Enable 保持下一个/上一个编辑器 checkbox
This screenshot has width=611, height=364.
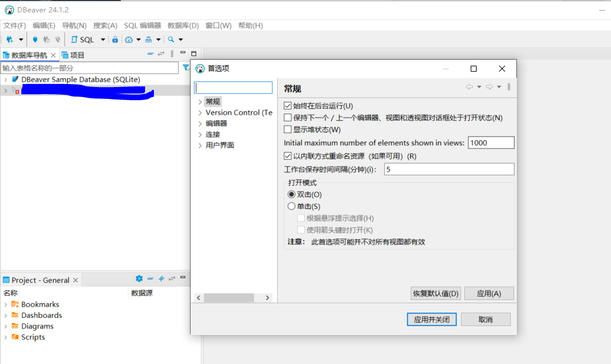click(x=288, y=117)
